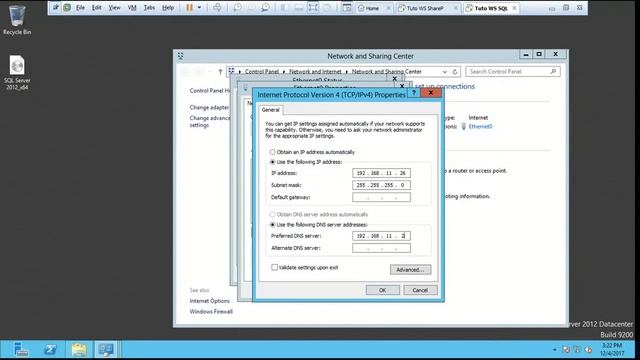This screenshot has height=360, width=640.
Task: Click the Alternate DNS server field
Action: 381,248
